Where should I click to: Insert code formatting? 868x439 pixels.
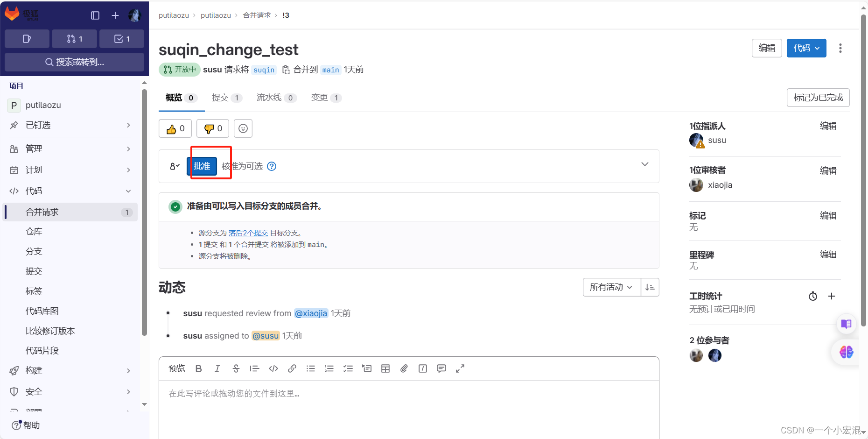point(273,368)
